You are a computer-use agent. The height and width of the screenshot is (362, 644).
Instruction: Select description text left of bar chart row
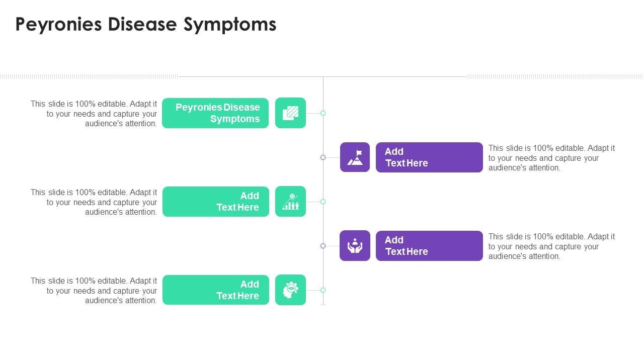(x=94, y=202)
